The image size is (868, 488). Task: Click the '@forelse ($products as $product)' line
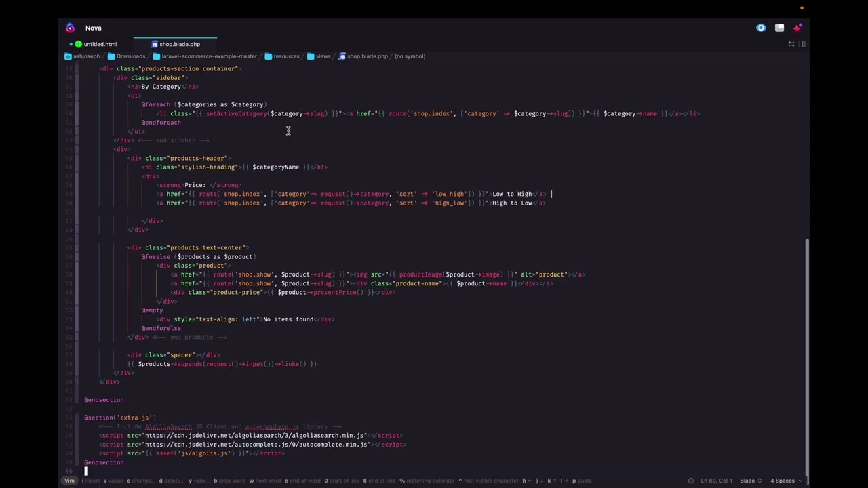pyautogui.click(x=198, y=256)
